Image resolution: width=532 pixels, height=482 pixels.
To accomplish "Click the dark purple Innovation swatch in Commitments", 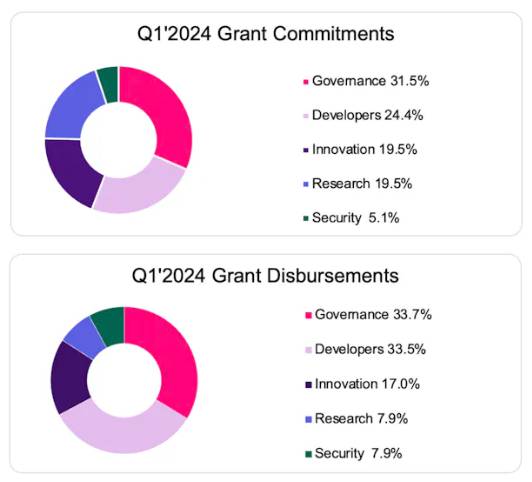I will [306, 150].
